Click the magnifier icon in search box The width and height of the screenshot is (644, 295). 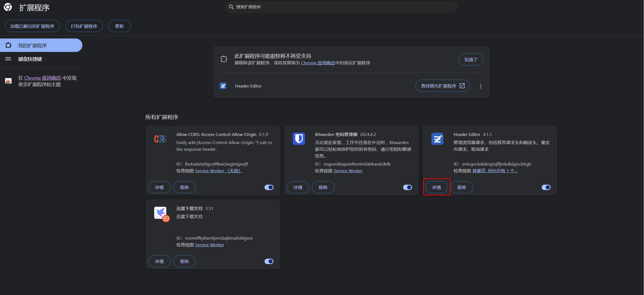(231, 7)
